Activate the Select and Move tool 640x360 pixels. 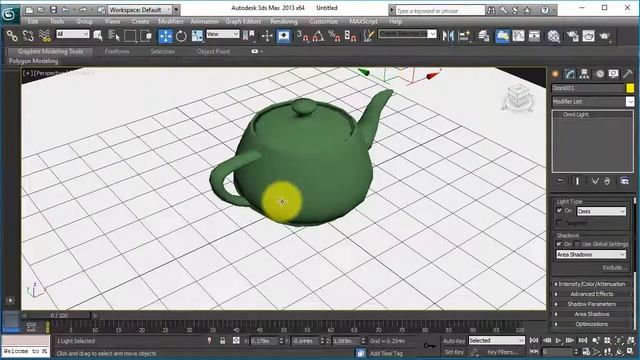[x=165, y=36]
